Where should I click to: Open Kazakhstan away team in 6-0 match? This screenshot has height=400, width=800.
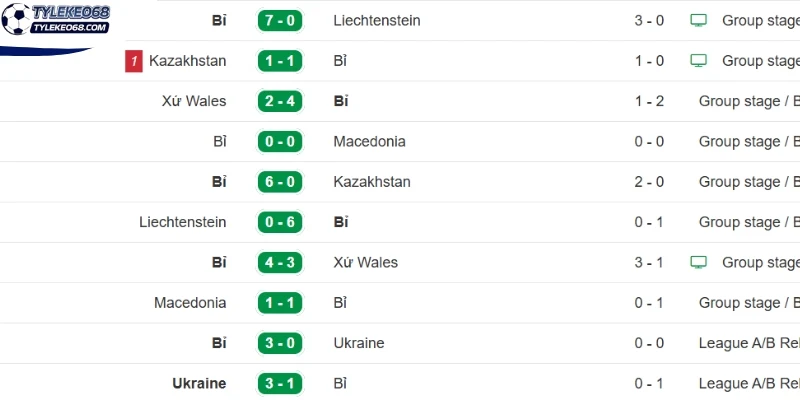point(372,182)
